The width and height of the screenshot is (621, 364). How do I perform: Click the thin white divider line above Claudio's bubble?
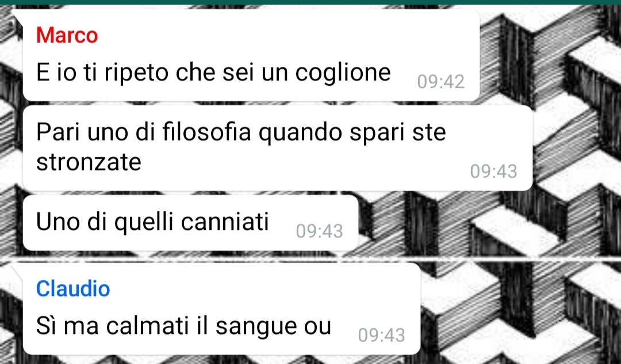(x=310, y=258)
